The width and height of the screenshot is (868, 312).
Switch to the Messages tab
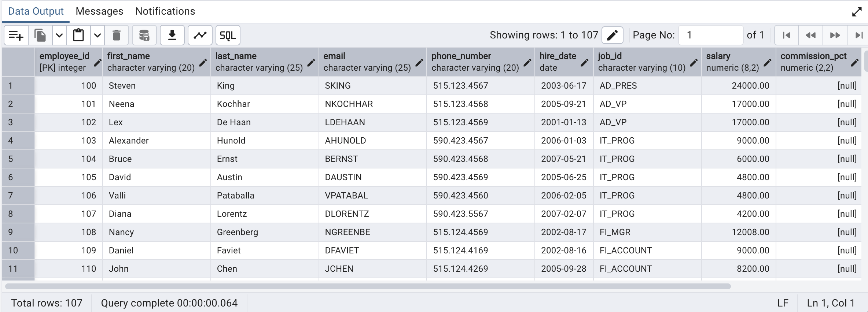99,11
